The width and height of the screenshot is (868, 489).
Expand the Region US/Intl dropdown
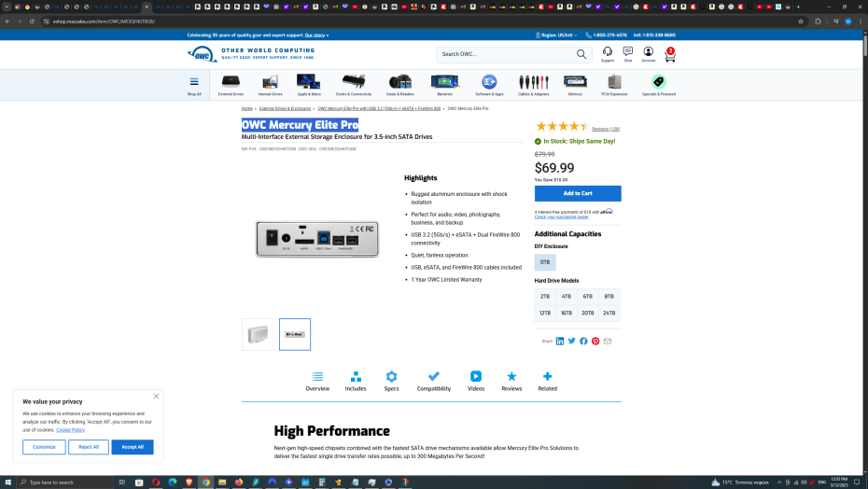[555, 35]
